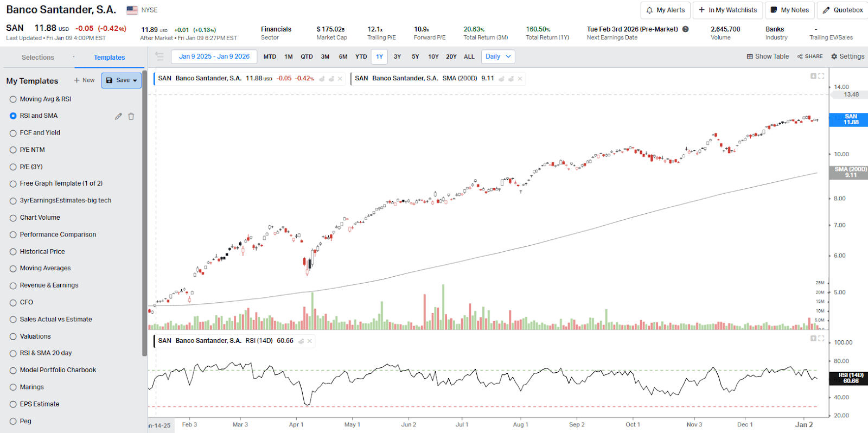Open My Alerts
The width and height of the screenshot is (868, 433).
click(665, 10)
